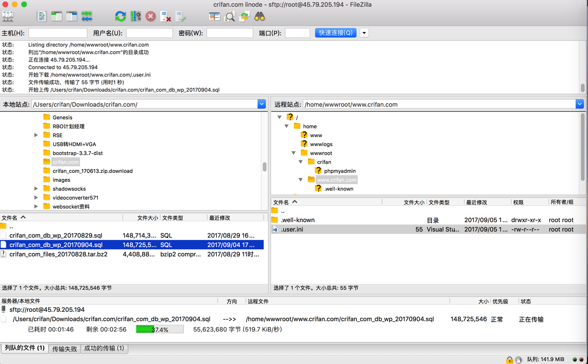Sort local files by 最近修改 column
The width and height of the screenshot is (588, 364).
pyautogui.click(x=235, y=218)
